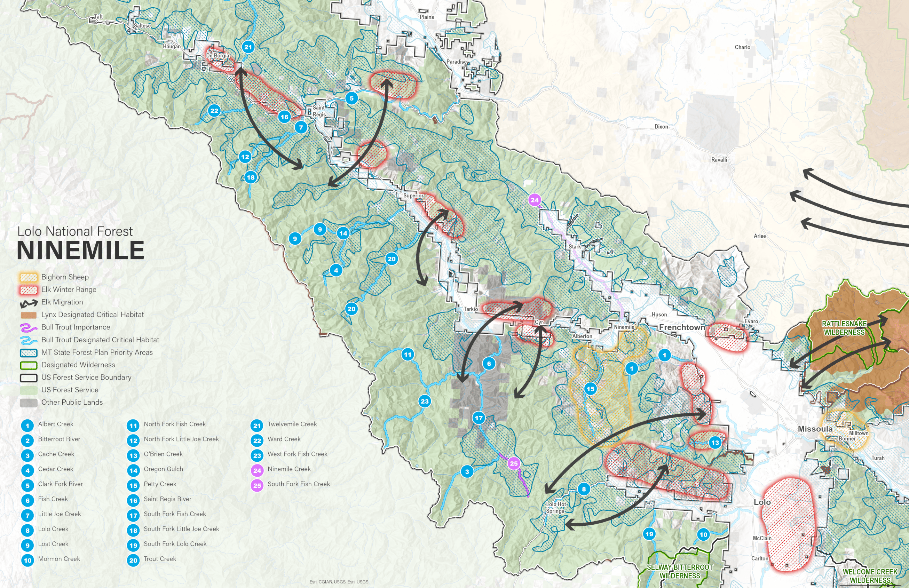Select the Other Public Lands legend swatch
The width and height of the screenshot is (909, 588).
coord(29,403)
